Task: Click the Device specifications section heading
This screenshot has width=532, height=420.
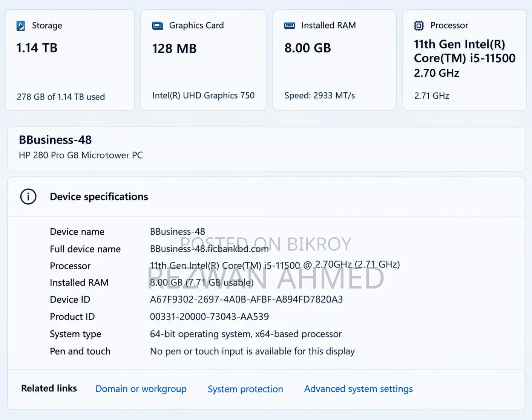Action: (99, 197)
